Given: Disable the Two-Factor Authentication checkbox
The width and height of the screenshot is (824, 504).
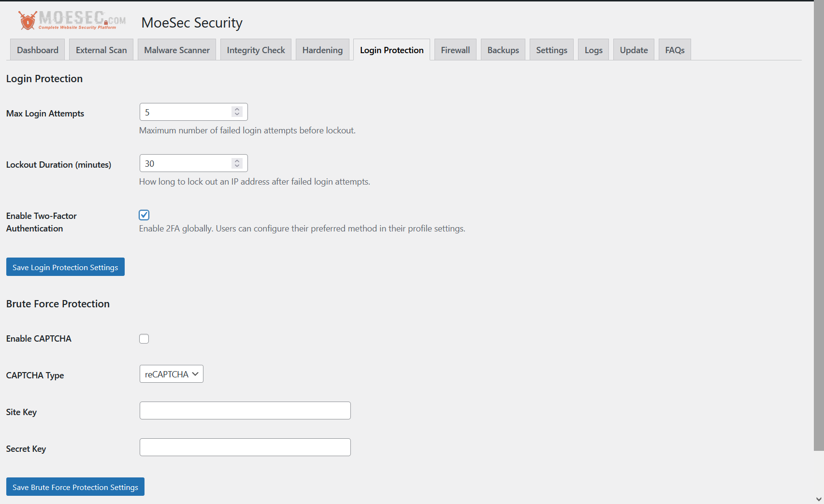Looking at the screenshot, I should (144, 215).
